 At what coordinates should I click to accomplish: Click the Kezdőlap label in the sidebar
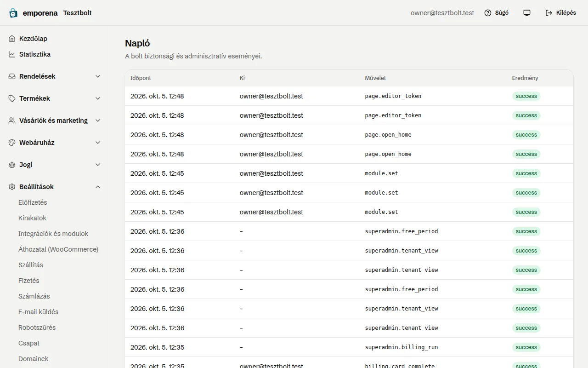coord(33,39)
